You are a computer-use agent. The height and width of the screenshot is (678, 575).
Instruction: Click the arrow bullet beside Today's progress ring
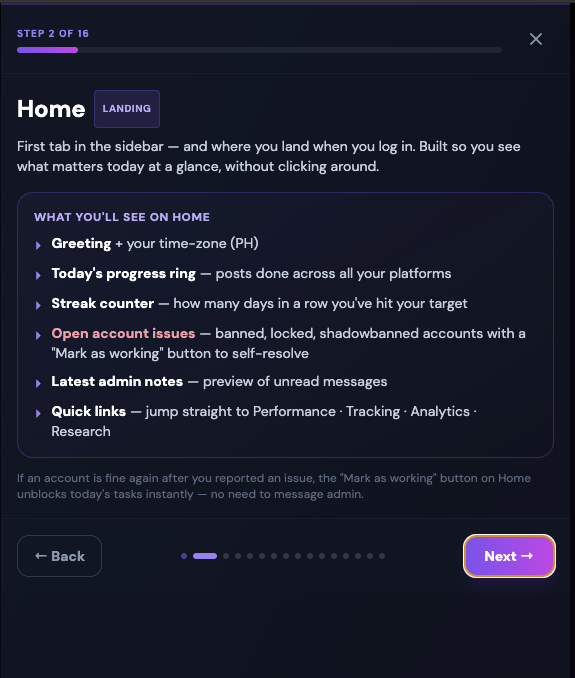click(38, 275)
